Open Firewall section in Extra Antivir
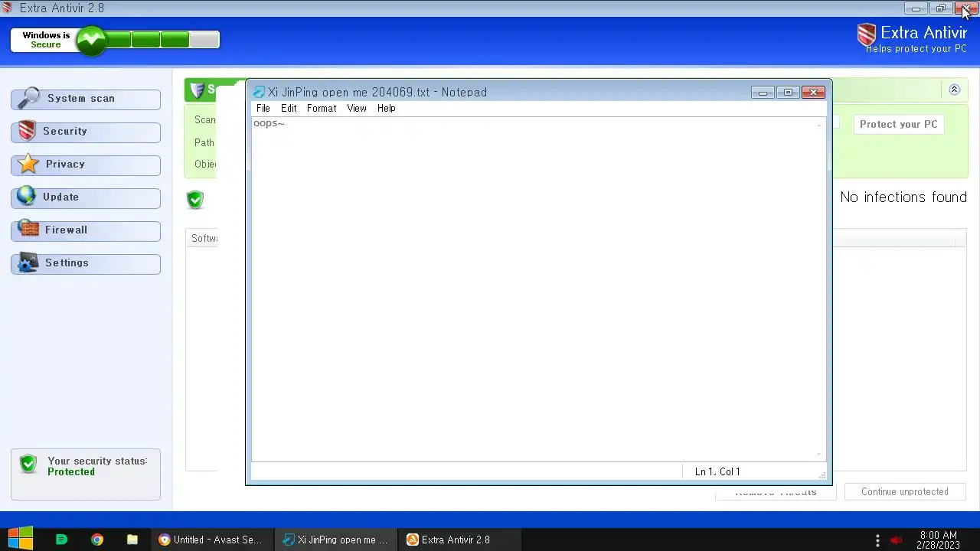The height and width of the screenshot is (551, 980). (x=86, y=230)
